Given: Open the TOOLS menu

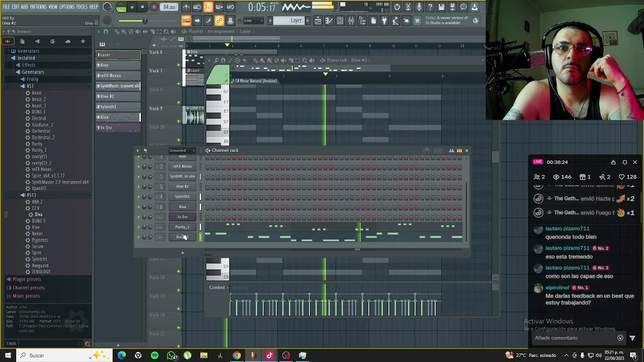Looking at the screenshot, I should tap(82, 7).
